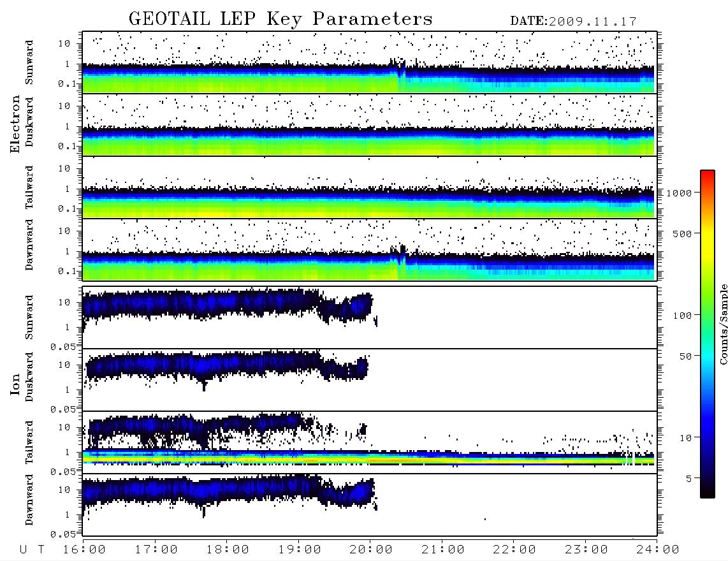Click the Electron Dawnward spectrogram panel
This screenshot has width=728, height=561.
370,250
